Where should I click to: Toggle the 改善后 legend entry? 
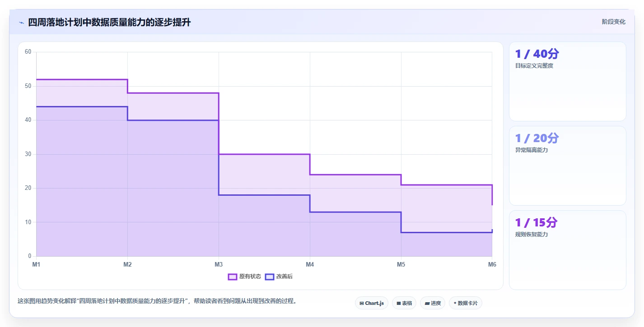click(x=279, y=276)
